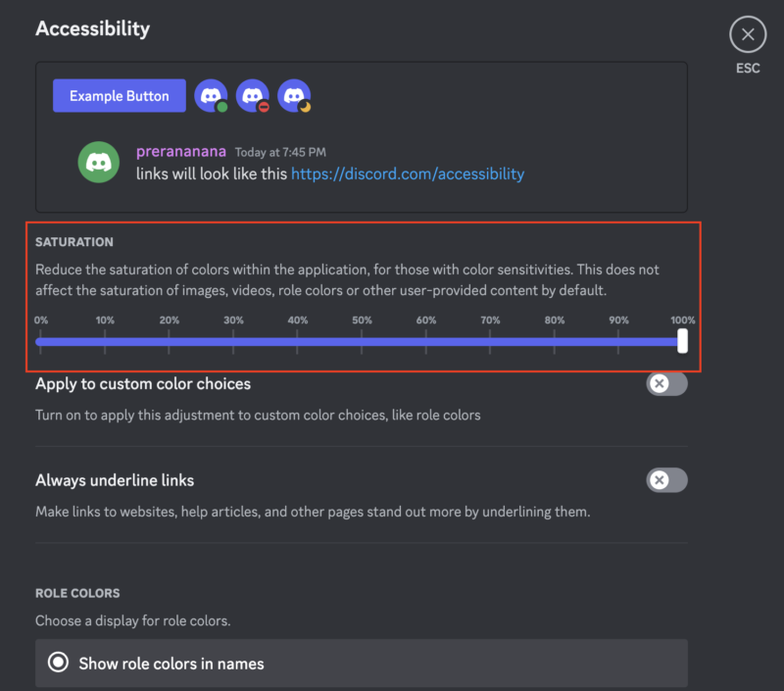
Task: Select the Discord avatar with do-not-disturb badge
Action: pyautogui.click(x=253, y=95)
